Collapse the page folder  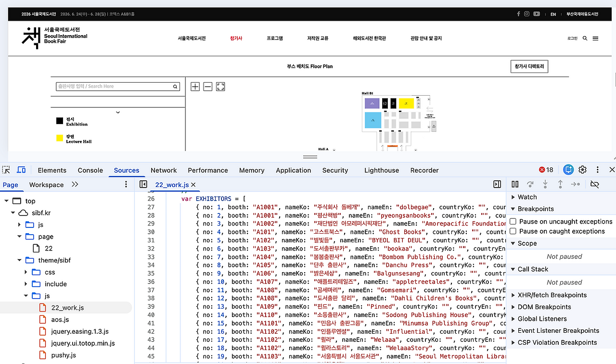tap(19, 237)
